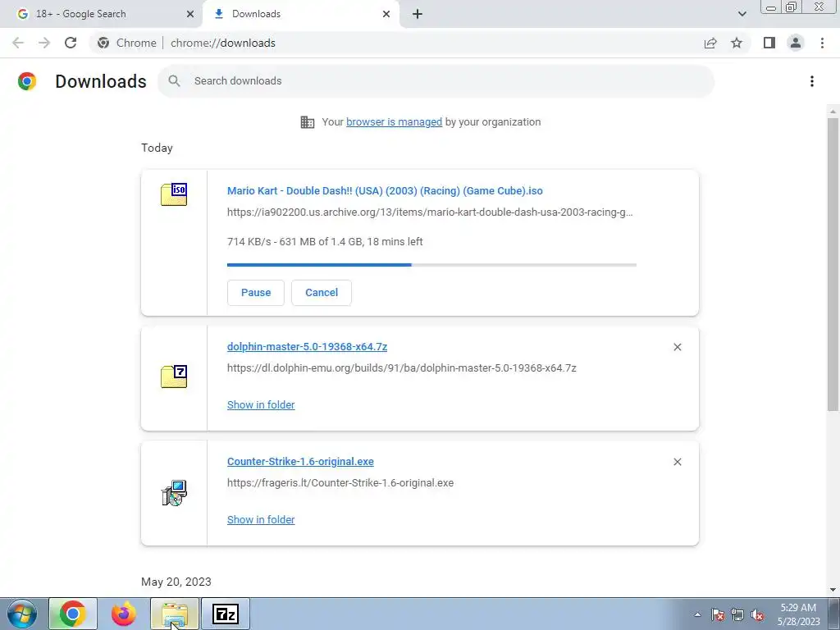This screenshot has height=630, width=840.
Task: Click the dl.dolphin-emu.org source URL text
Action: pos(402,368)
